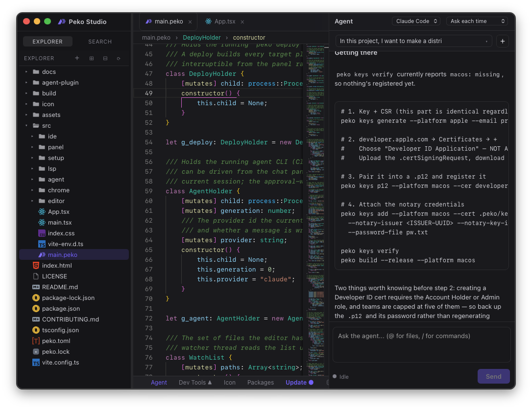Viewport: 532px width, 411px height.
Task: Start a new agent chat with plus button
Action: click(x=503, y=41)
